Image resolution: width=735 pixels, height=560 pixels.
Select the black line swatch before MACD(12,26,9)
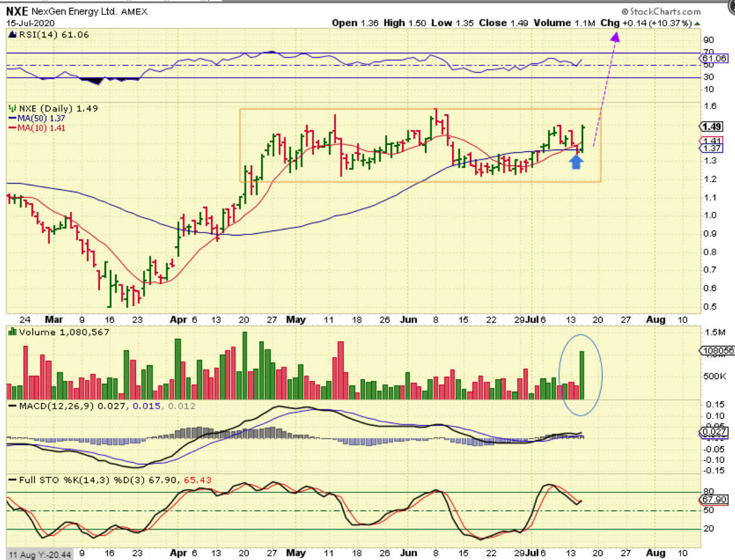pyautogui.click(x=13, y=406)
